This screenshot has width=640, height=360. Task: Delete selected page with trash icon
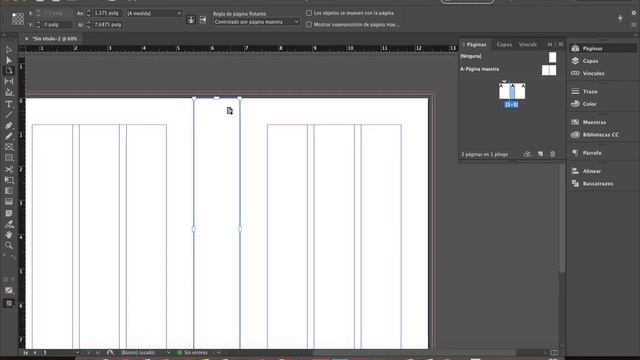click(x=552, y=154)
